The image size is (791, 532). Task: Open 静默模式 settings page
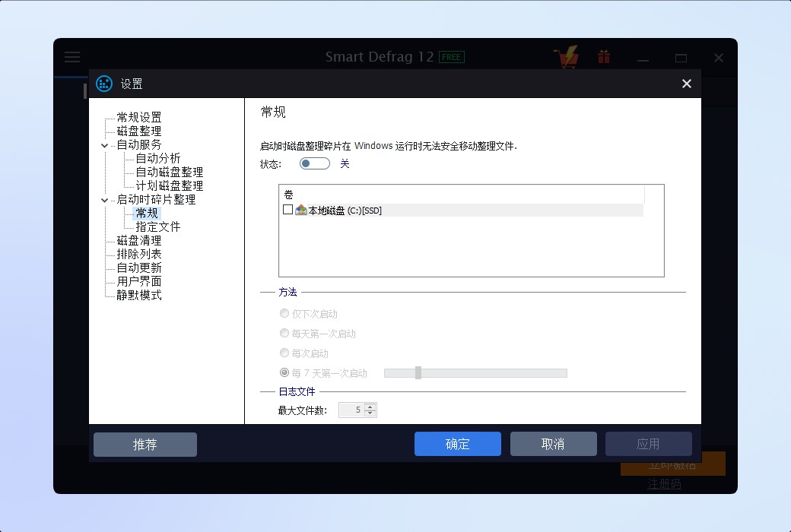click(139, 295)
